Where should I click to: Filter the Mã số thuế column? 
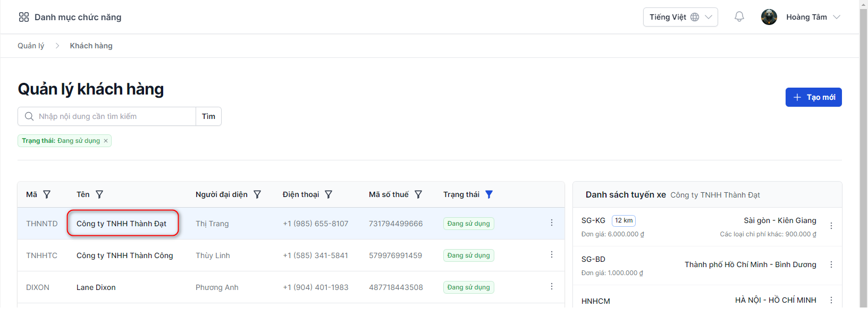(418, 194)
